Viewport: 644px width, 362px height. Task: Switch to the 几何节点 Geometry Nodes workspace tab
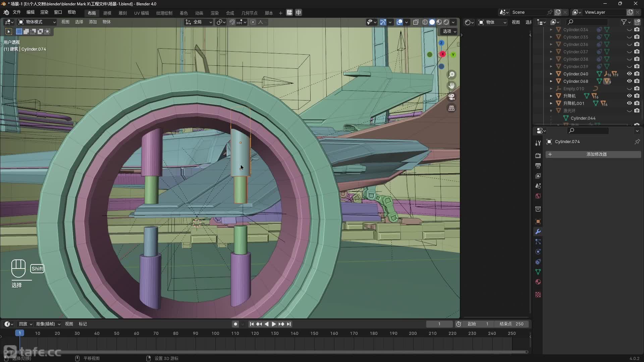pyautogui.click(x=250, y=13)
